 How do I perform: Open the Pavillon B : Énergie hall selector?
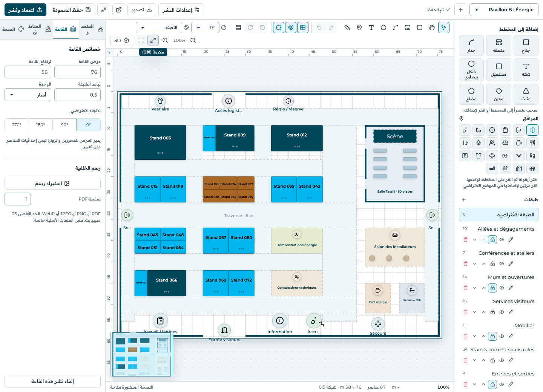click(504, 10)
